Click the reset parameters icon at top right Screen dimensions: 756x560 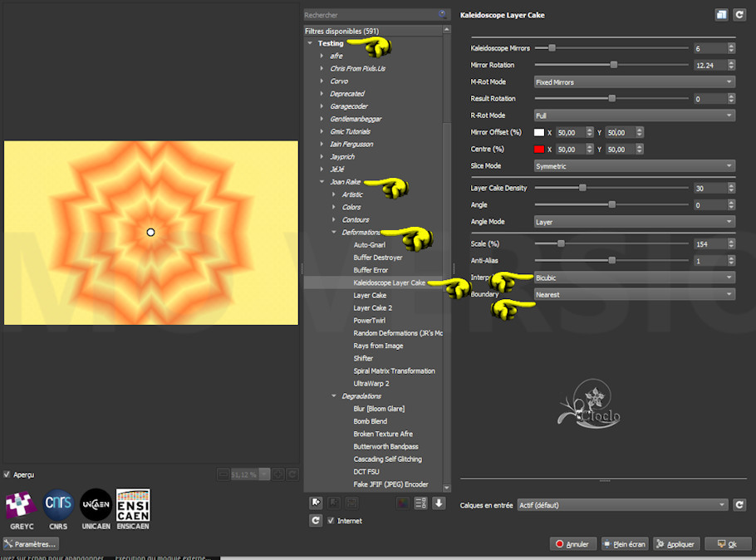(x=739, y=15)
